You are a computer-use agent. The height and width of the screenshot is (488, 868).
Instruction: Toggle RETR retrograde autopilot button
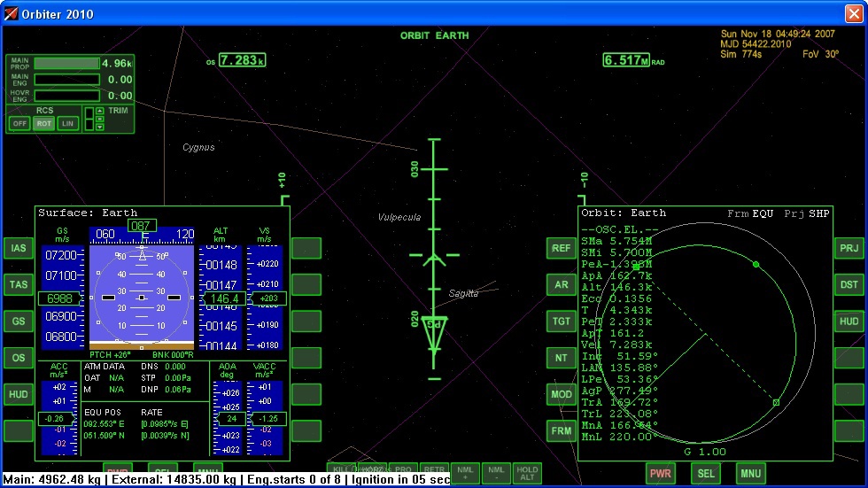coord(434,469)
